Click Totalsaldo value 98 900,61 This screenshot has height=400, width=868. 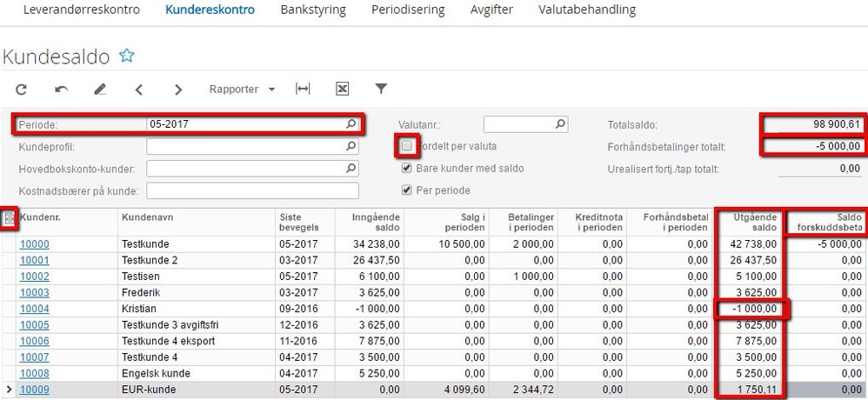coord(837,124)
